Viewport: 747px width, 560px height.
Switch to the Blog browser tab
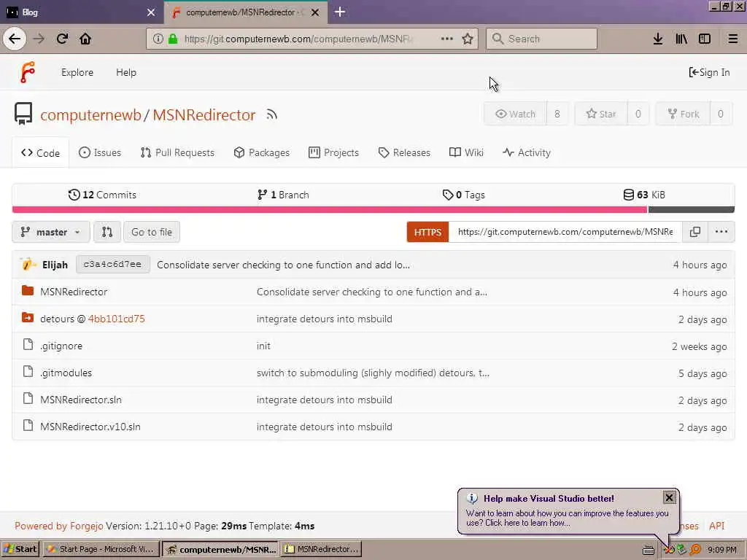click(x=81, y=12)
